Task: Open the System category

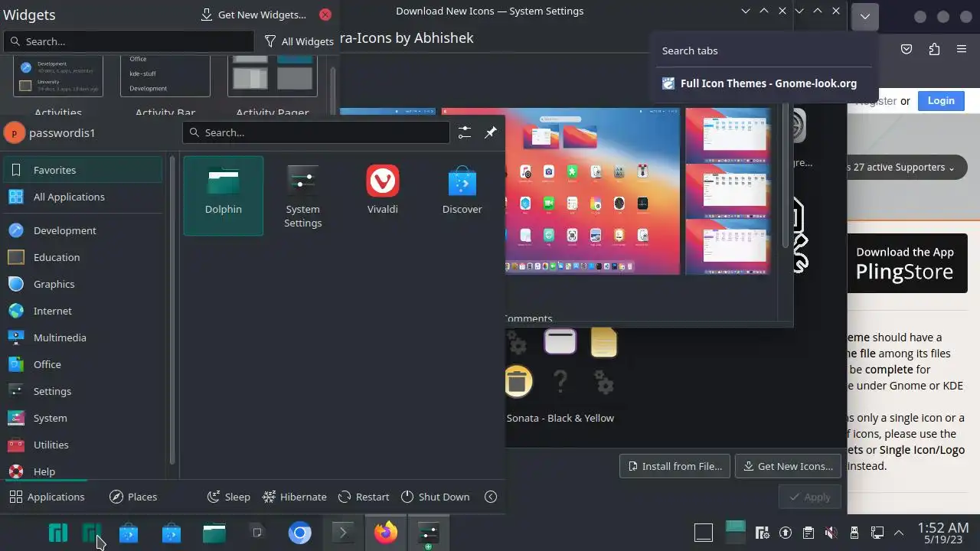Action: tap(83, 418)
